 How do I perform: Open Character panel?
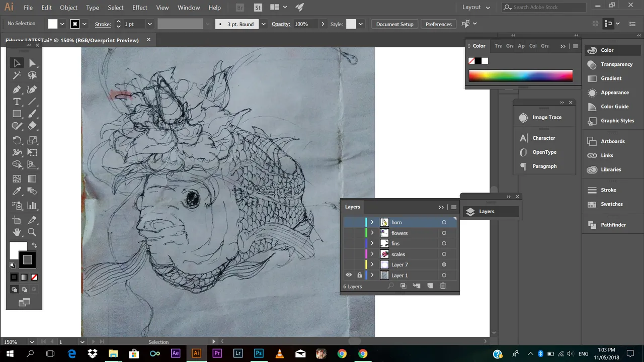click(544, 138)
